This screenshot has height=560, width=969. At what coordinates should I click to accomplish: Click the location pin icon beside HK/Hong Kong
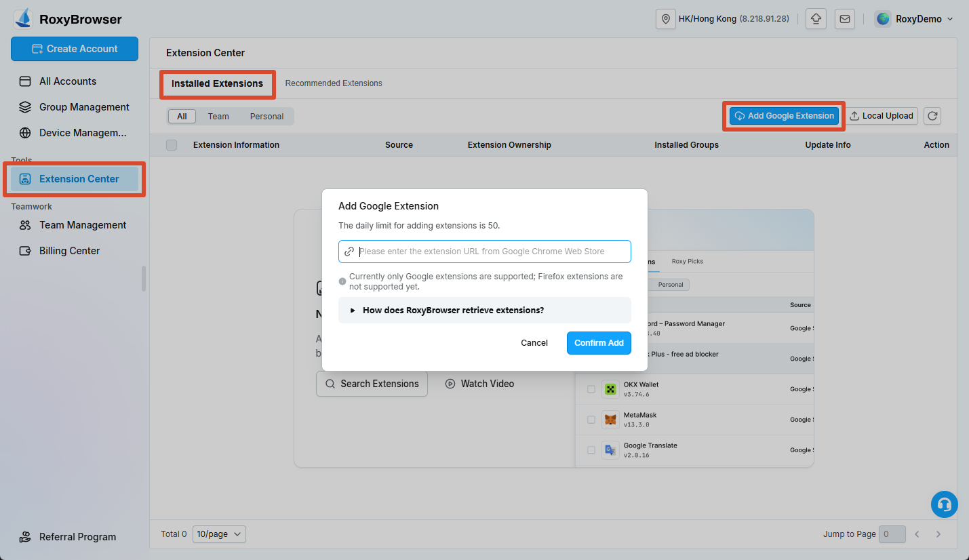click(666, 19)
